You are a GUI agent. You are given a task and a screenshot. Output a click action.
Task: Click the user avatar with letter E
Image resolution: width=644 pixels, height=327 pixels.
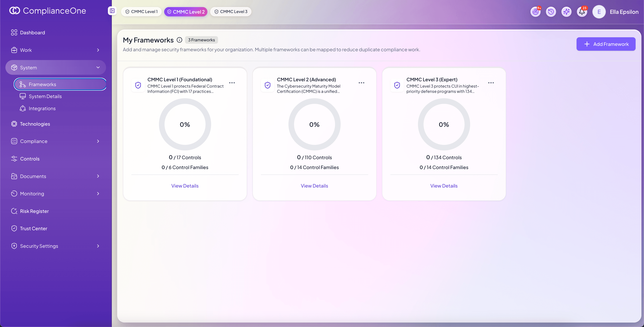point(599,12)
